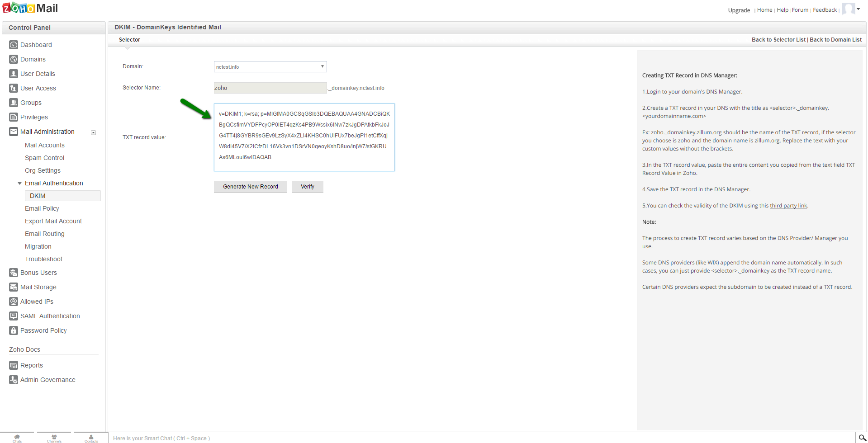The height and width of the screenshot is (443, 868).
Task: Open the Groups label in Control Panel
Action: pyautogui.click(x=31, y=103)
